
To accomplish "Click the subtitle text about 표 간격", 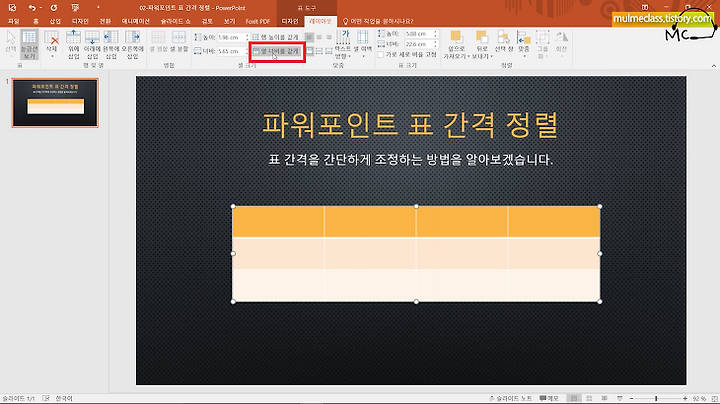I will tap(411, 160).
